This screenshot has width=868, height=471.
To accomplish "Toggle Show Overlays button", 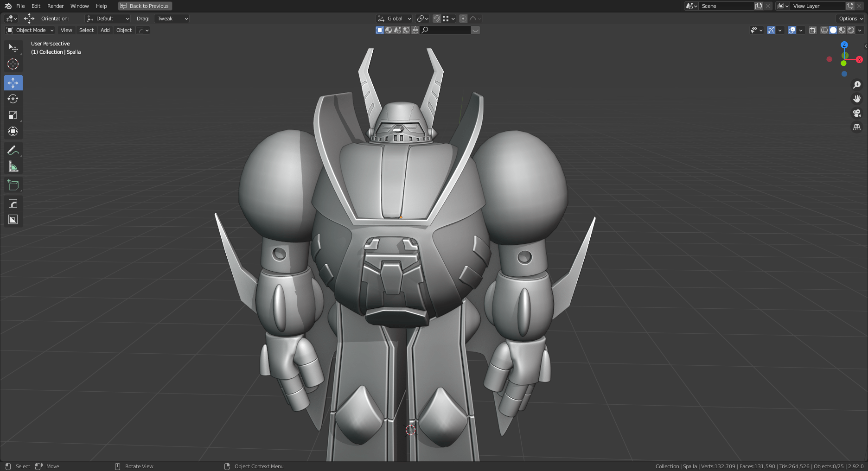I will (x=792, y=30).
